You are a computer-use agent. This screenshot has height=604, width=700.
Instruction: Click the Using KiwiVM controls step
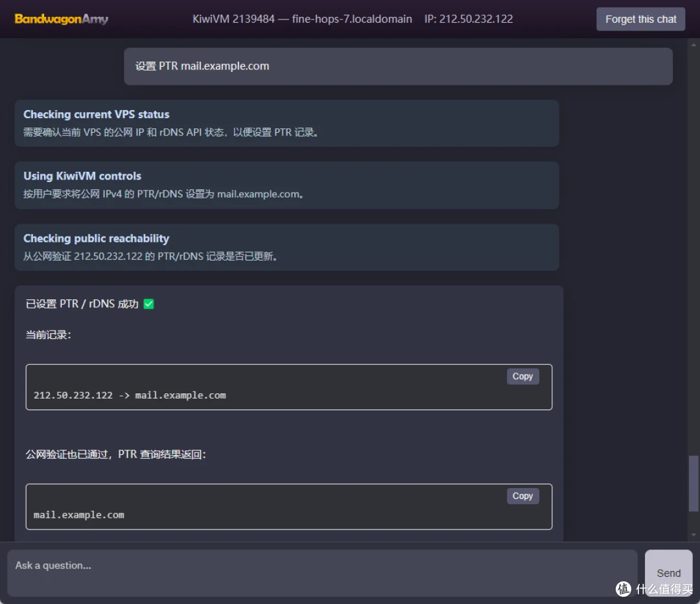tap(286, 185)
